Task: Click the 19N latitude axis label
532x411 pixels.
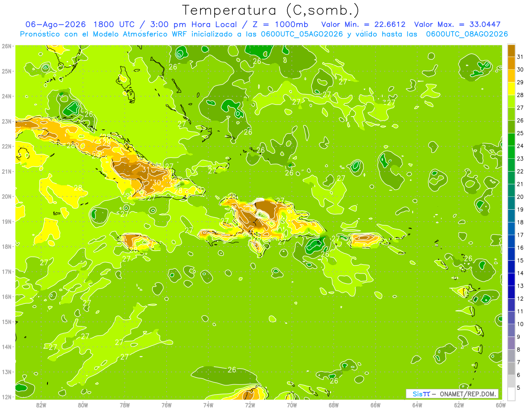Action: click(x=6, y=222)
